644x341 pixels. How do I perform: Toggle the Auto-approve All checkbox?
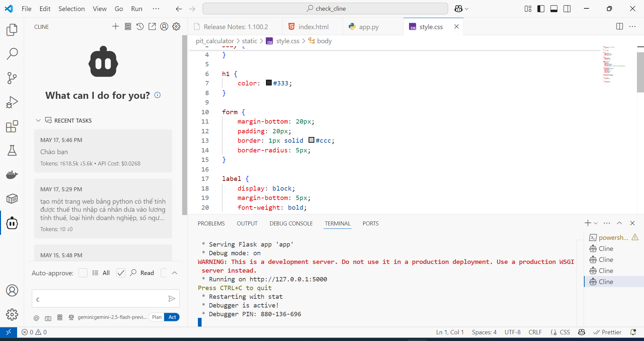pyautogui.click(x=83, y=273)
